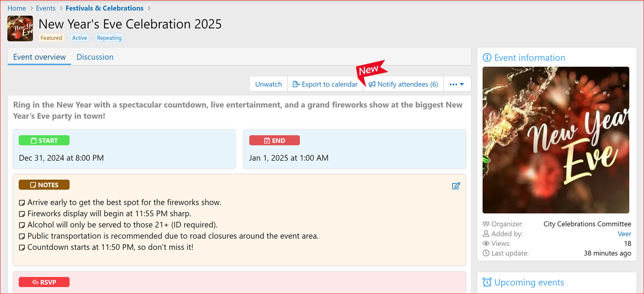The image size is (644, 294).
Task: Click the event thumbnail beside the title
Action: click(x=20, y=29)
